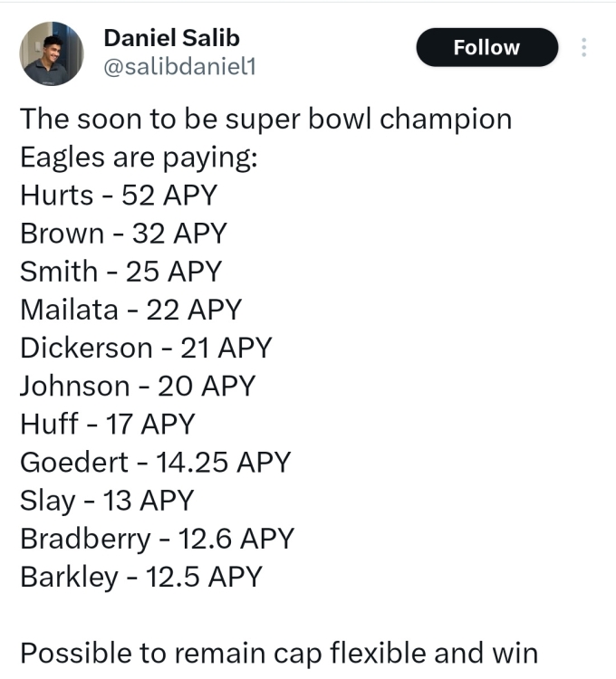Click the 'Smith - 25 APY' line
Image resolution: width=616 pixels, height=679 pixels.
click(120, 272)
